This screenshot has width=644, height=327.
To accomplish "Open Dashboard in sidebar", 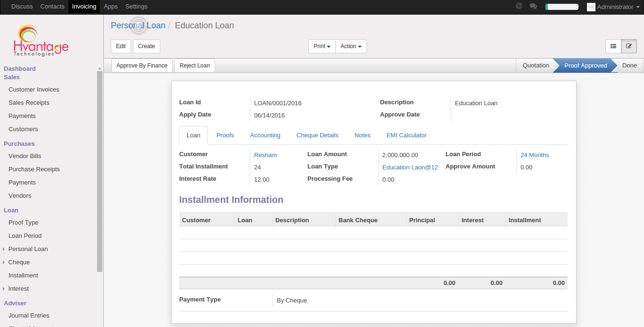I will tap(20, 69).
